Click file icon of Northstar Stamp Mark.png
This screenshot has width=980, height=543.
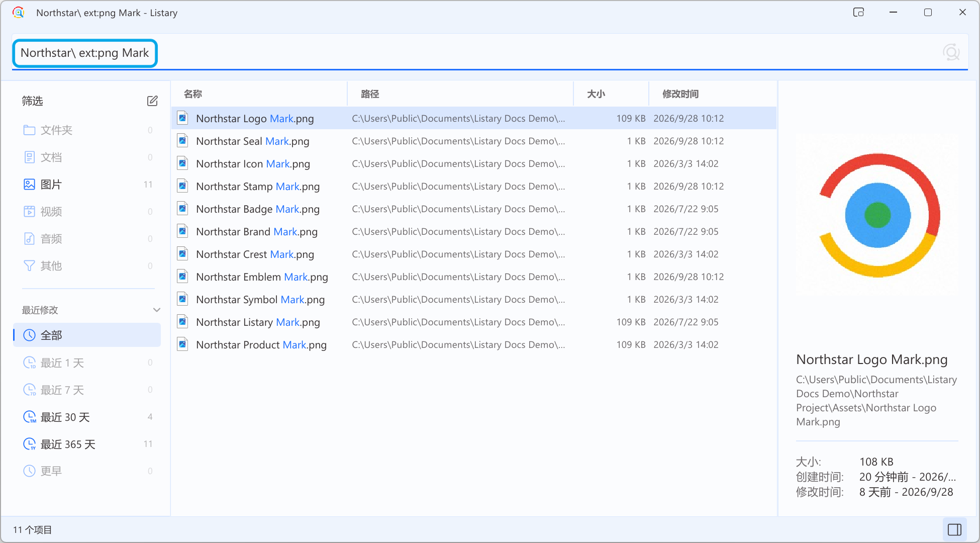183,186
